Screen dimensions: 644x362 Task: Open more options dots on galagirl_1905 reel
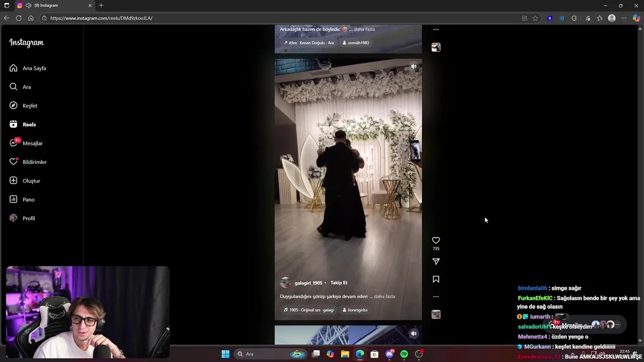[x=436, y=297]
